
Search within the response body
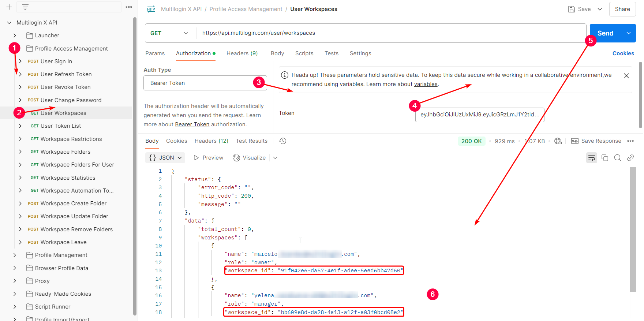[618, 158]
